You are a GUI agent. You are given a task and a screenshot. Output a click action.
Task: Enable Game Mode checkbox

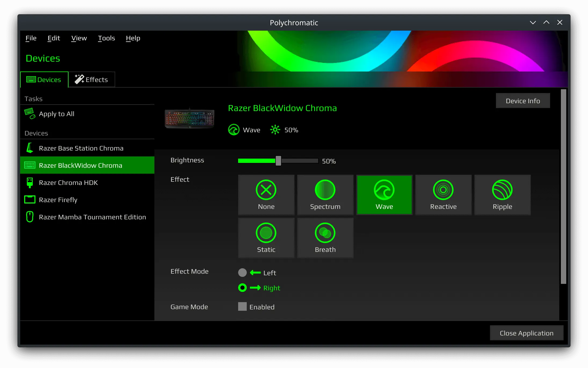[x=242, y=306]
